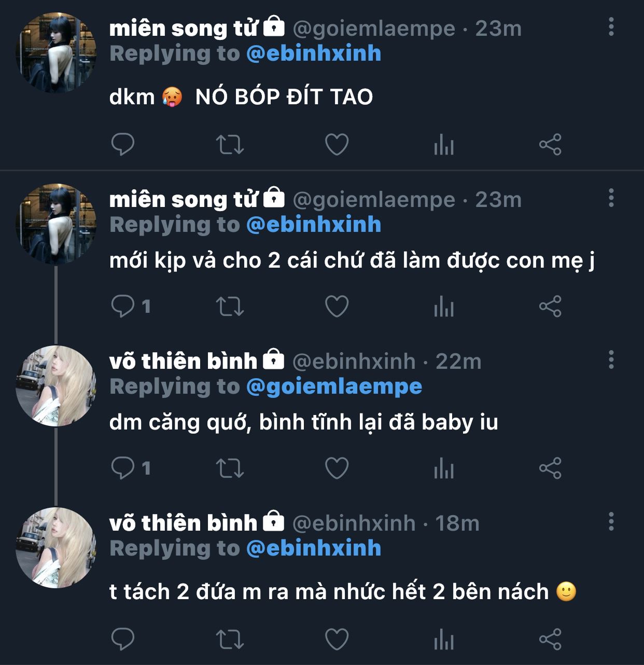Retweet the tweet starting 'mới kịp vả cho'

pyautogui.click(x=230, y=306)
